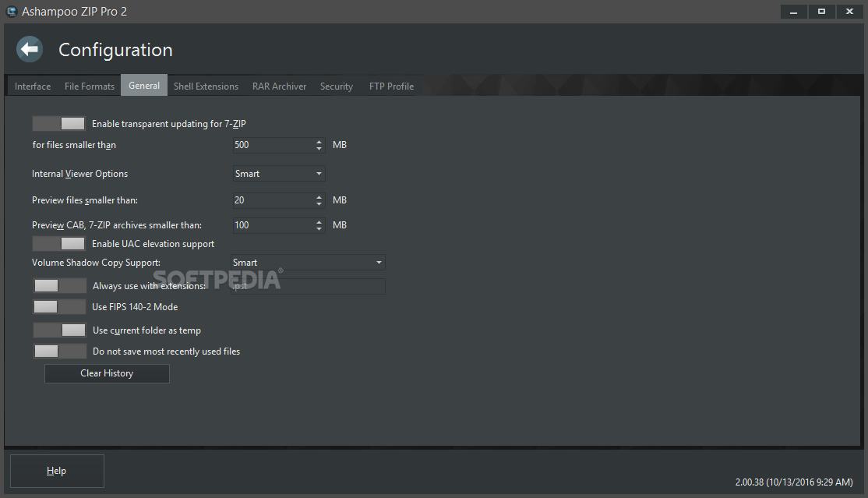Expand Volume Shadow Copy Support dropdown
868x498 pixels.
pos(309,263)
